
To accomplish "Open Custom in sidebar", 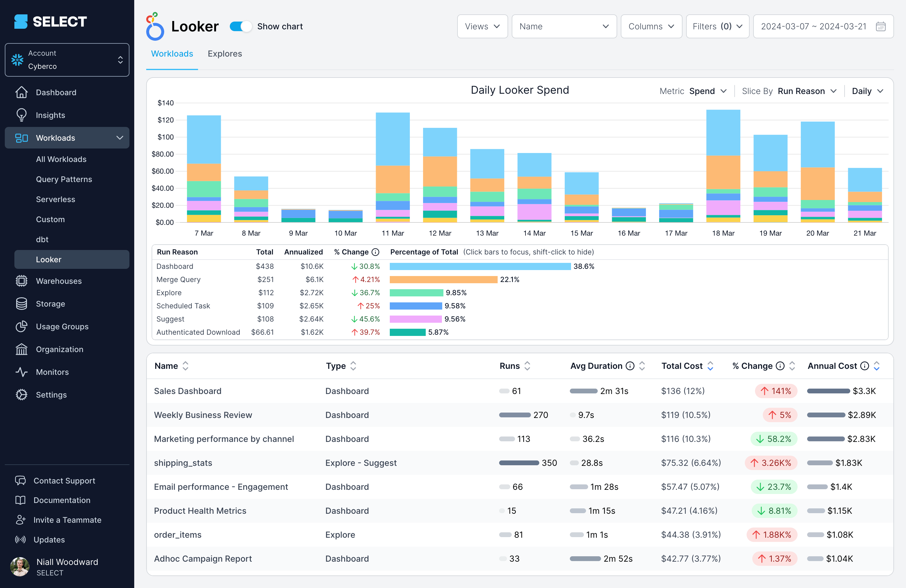I will [50, 219].
